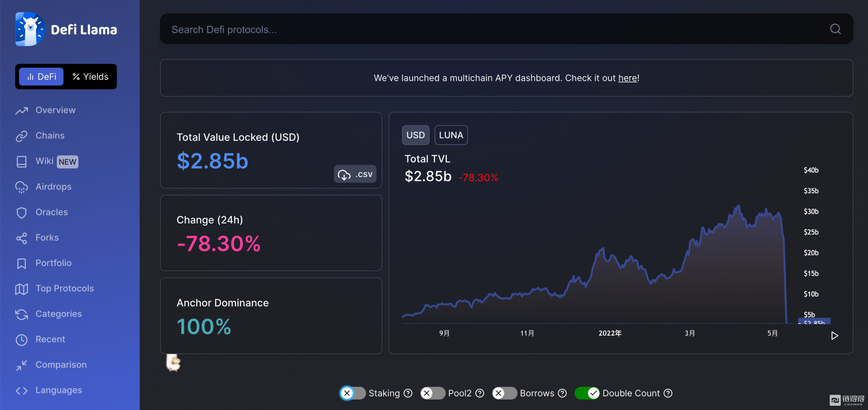The image size is (868, 410).
Task: Switch to the Yields tab
Action: 90,77
